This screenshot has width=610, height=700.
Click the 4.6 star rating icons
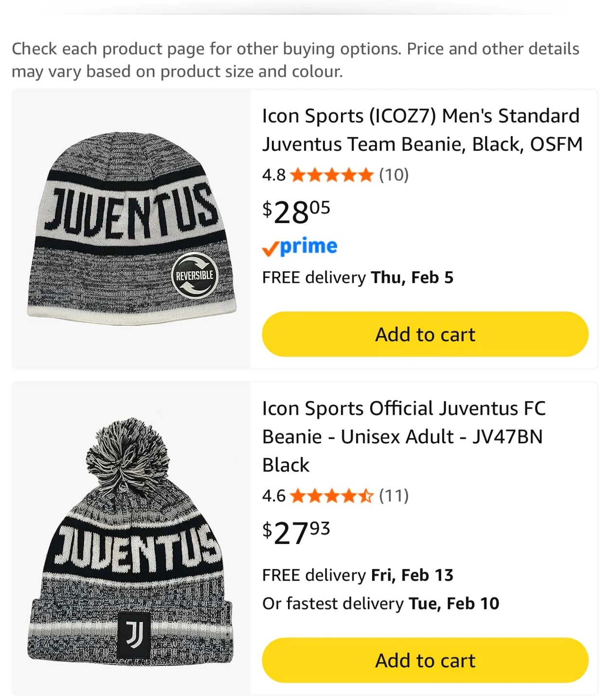click(331, 496)
